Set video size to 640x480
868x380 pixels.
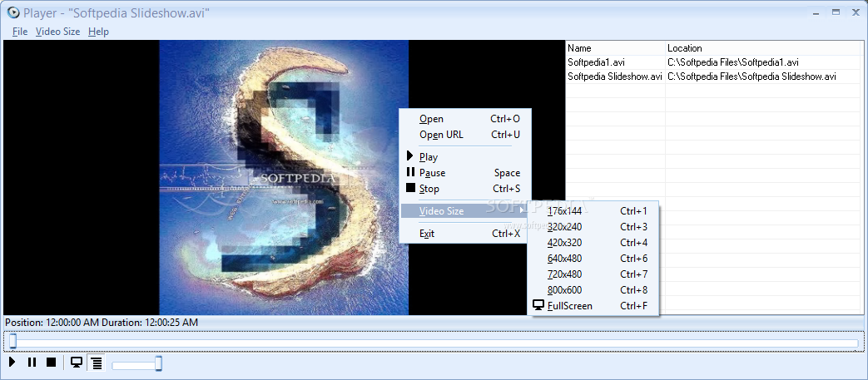593,259
